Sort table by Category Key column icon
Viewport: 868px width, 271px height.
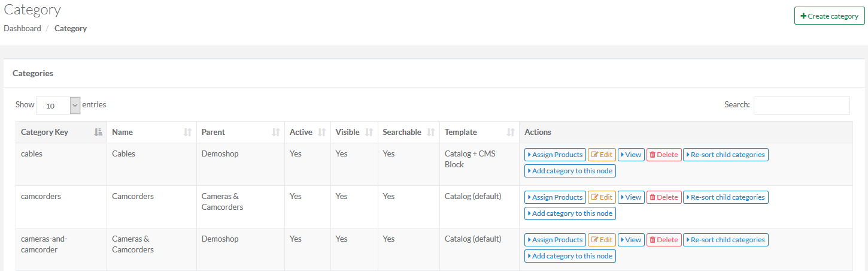pyautogui.click(x=99, y=133)
